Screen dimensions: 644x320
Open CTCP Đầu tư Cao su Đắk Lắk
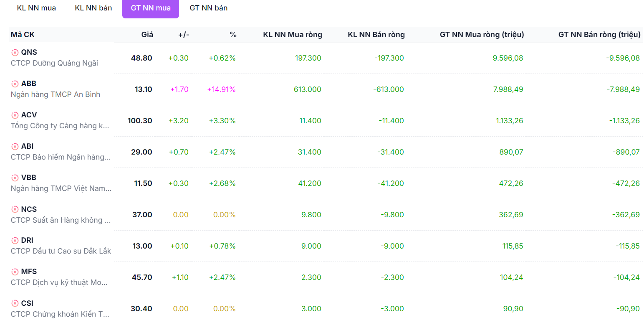pyautogui.click(x=61, y=251)
